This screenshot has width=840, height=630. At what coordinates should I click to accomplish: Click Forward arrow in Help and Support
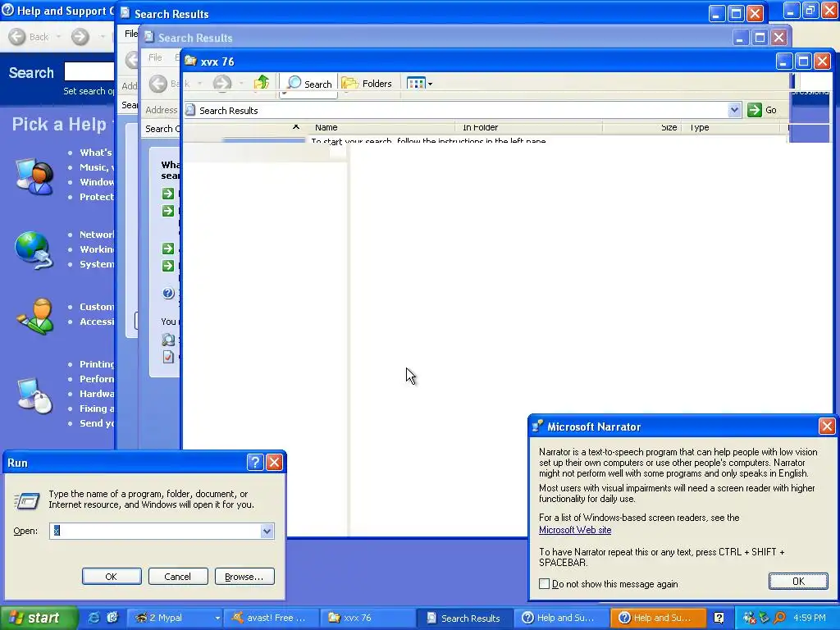coord(80,36)
